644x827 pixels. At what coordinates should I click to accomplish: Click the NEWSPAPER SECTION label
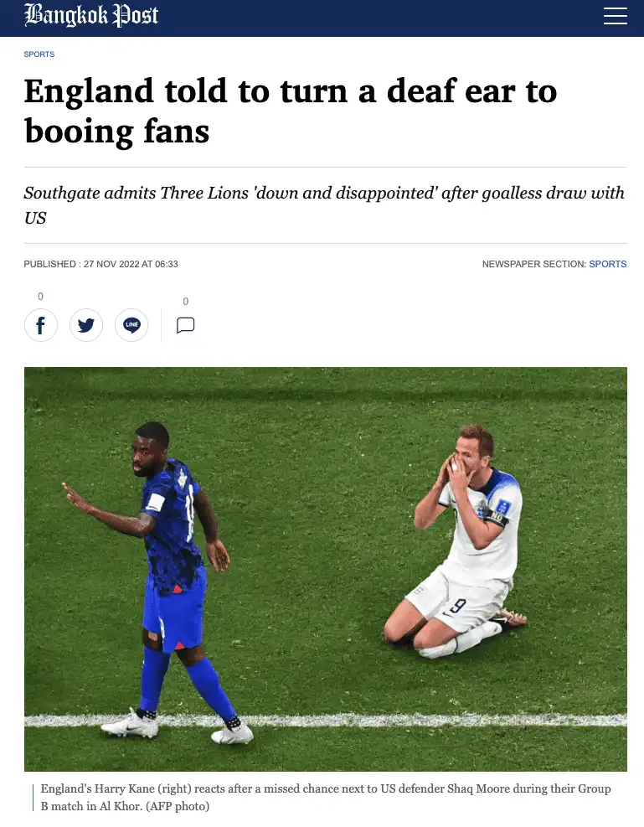tap(533, 264)
